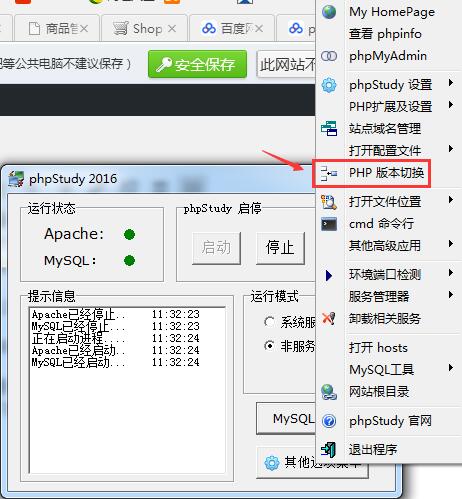Select the 非服务 run mode radio button
The image size is (462, 499).
tap(269, 346)
